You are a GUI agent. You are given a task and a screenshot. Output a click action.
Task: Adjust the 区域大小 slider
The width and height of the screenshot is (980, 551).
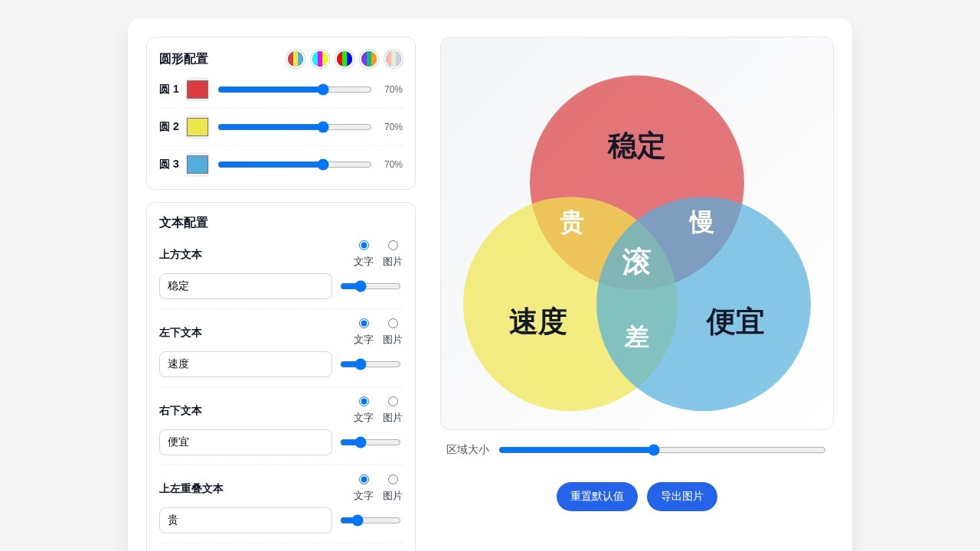pos(653,450)
